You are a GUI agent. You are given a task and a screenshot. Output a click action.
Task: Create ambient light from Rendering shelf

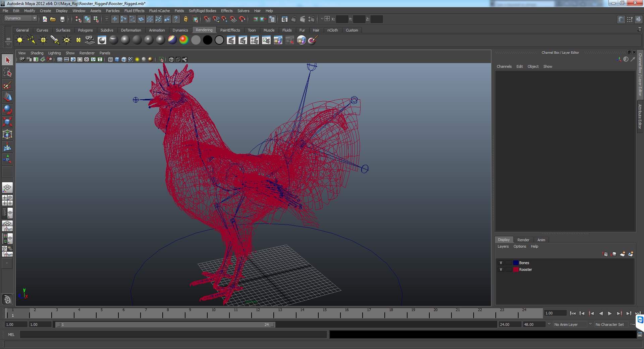(x=20, y=40)
